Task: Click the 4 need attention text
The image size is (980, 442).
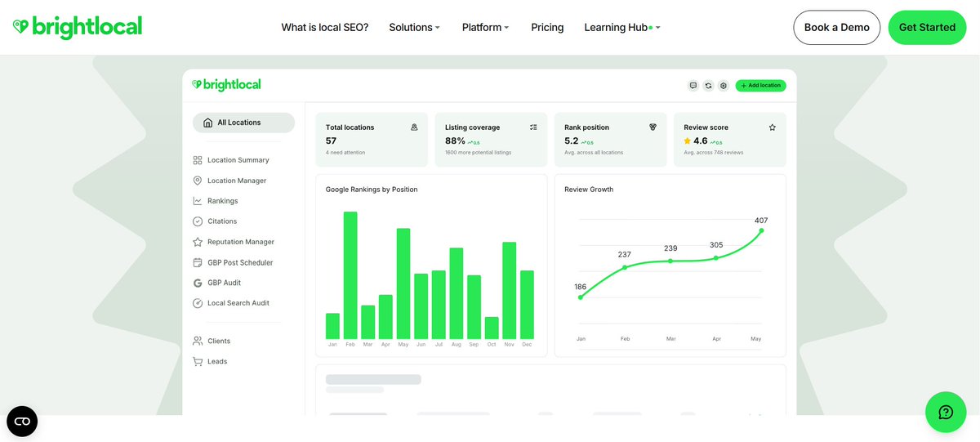Action: (x=345, y=153)
